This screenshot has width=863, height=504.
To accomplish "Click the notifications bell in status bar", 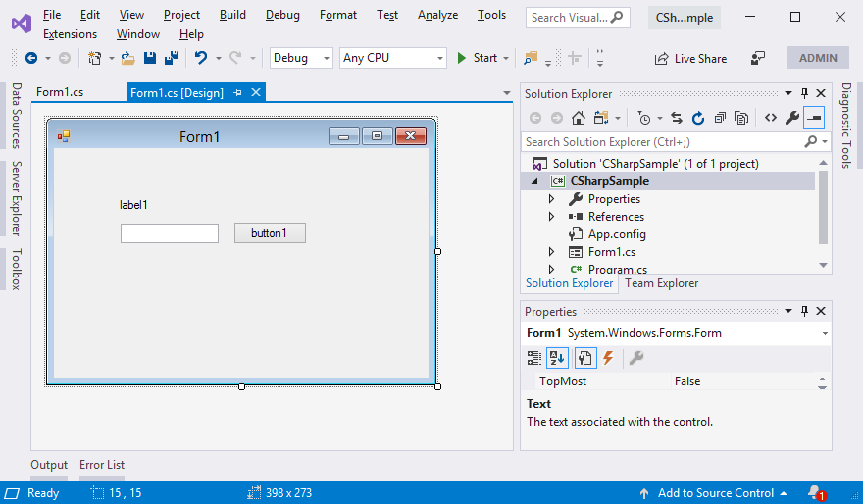I will [816, 492].
